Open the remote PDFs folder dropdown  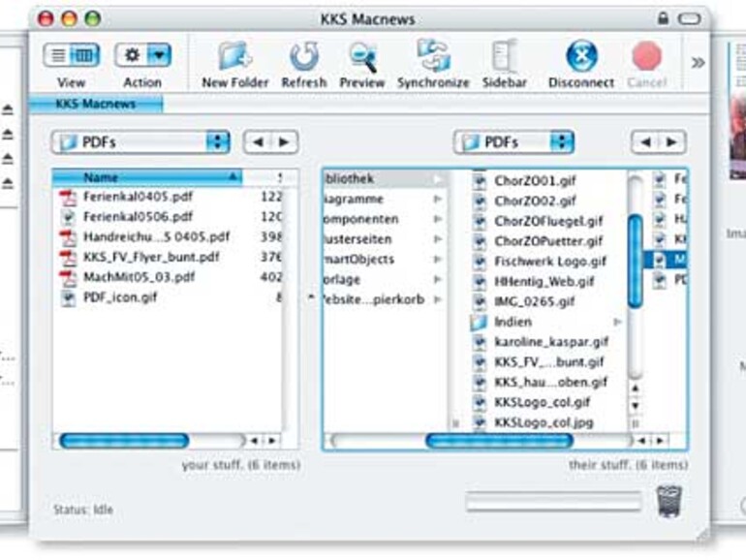pyautogui.click(x=513, y=142)
